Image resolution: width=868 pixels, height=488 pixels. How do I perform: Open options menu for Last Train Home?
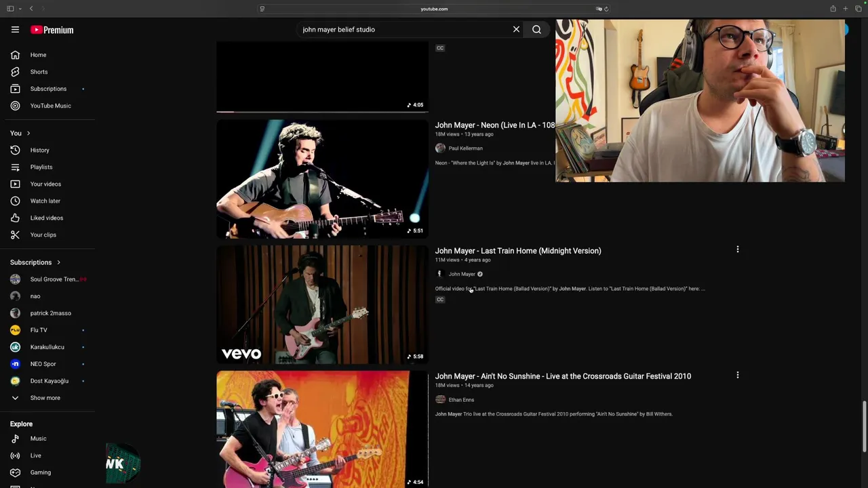click(737, 250)
